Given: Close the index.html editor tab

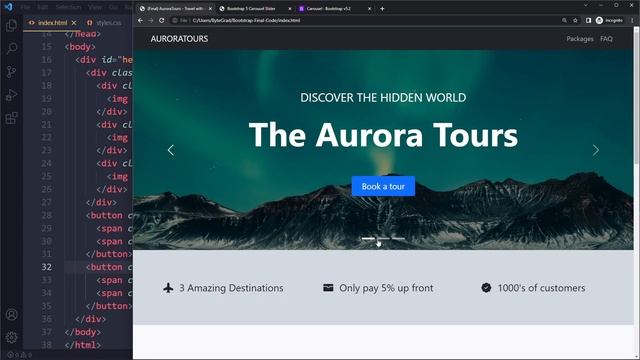Looking at the screenshot, I should (74, 23).
